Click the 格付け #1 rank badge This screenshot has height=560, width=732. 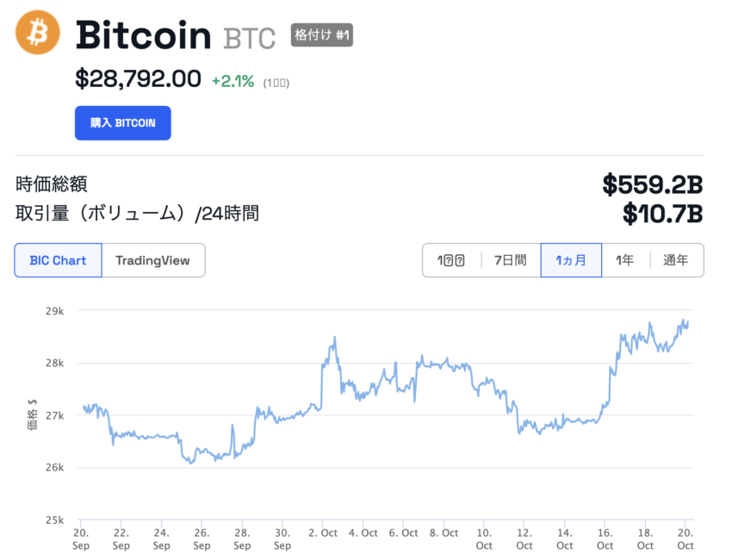tap(322, 35)
